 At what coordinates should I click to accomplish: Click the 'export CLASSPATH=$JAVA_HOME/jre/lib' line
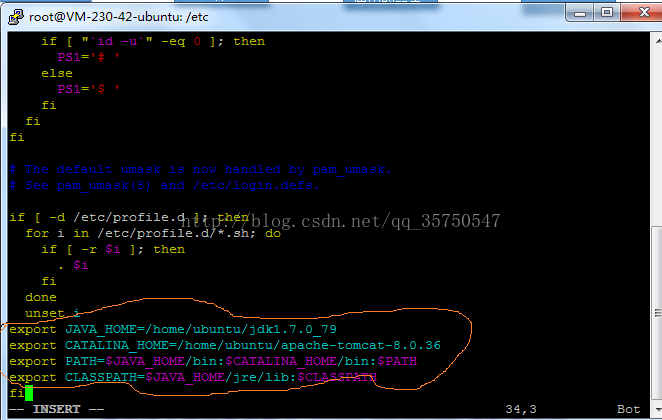(193, 377)
